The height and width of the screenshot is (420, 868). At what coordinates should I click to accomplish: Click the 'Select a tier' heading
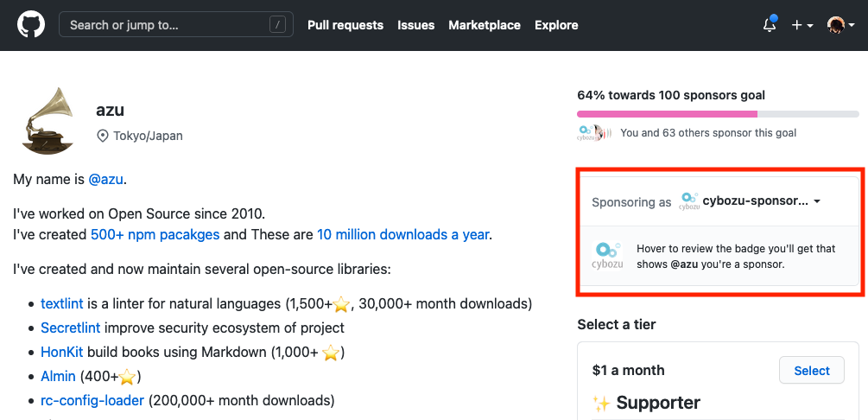[x=617, y=325]
